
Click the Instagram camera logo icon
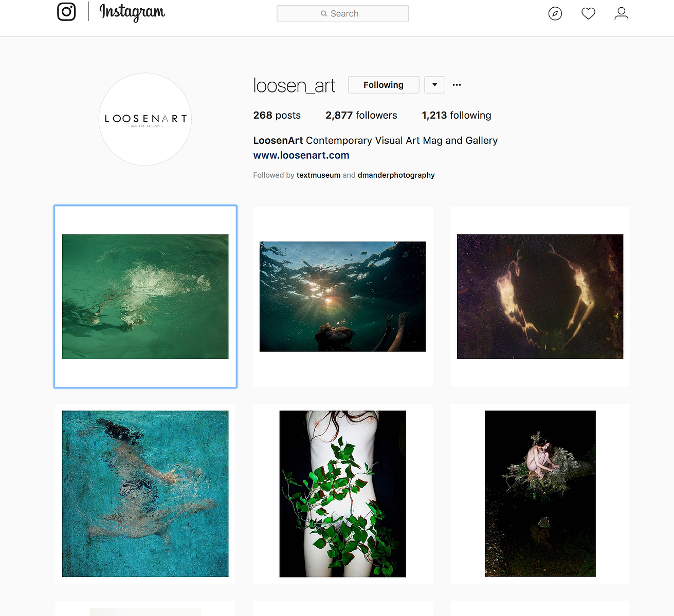click(66, 11)
